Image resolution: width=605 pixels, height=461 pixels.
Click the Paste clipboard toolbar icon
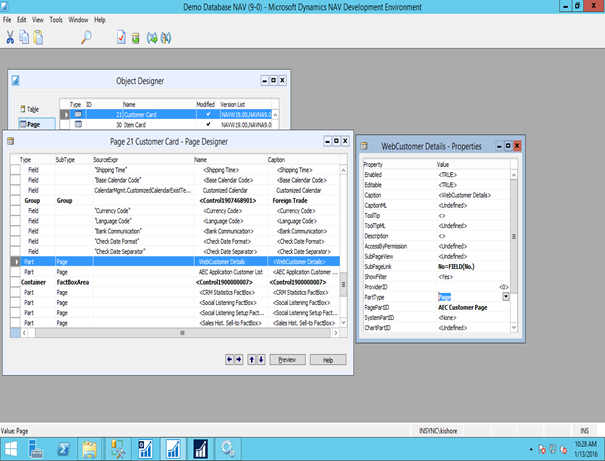point(38,37)
